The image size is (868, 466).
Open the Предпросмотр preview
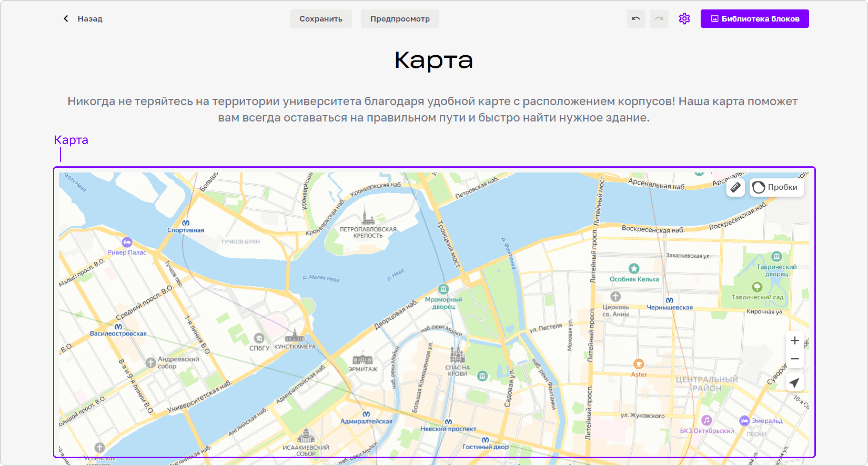[x=400, y=18]
